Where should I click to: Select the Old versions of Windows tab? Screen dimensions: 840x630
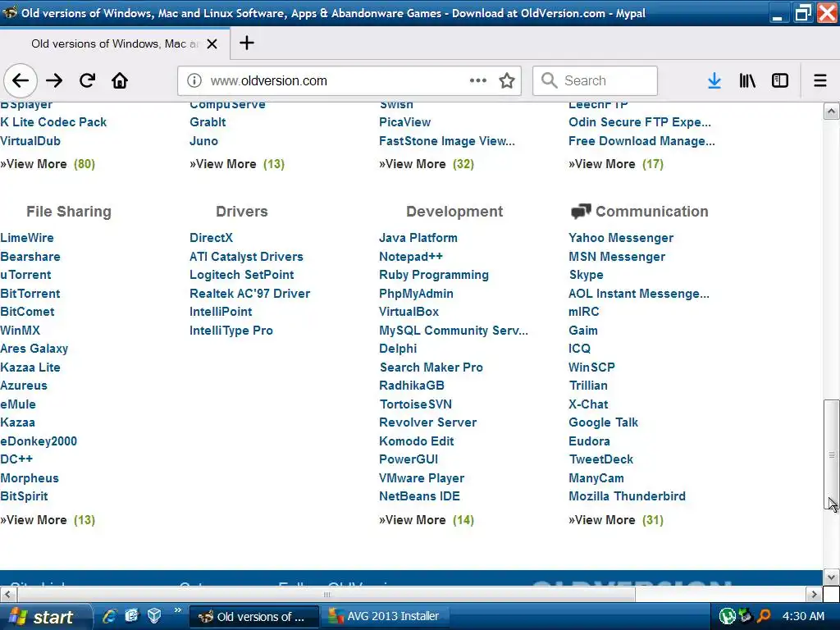pyautogui.click(x=115, y=44)
